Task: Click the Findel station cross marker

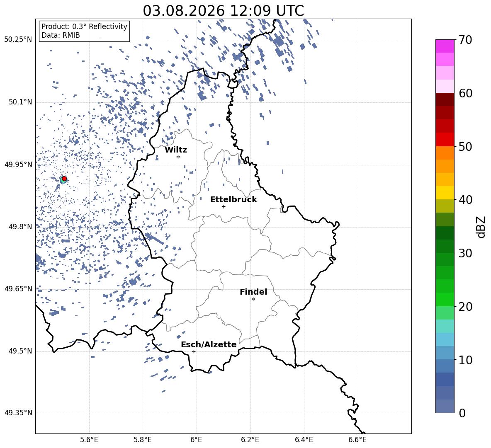Action: (253, 299)
